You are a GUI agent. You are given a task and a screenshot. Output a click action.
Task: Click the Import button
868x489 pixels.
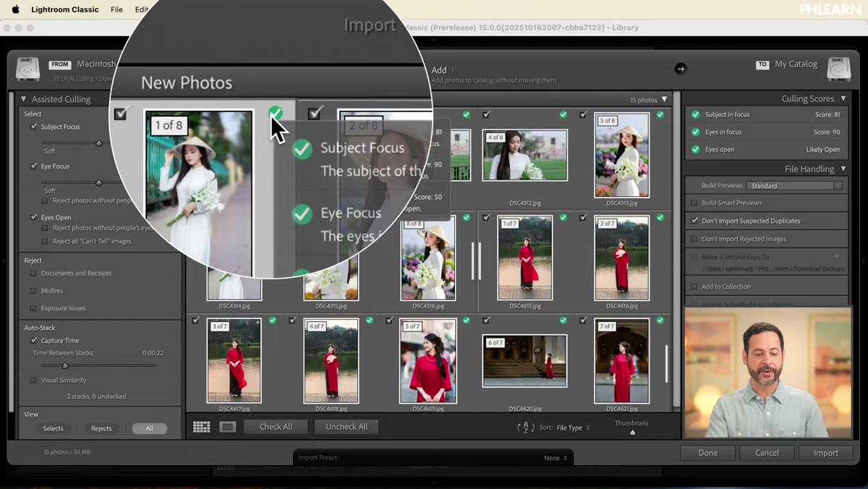click(826, 453)
